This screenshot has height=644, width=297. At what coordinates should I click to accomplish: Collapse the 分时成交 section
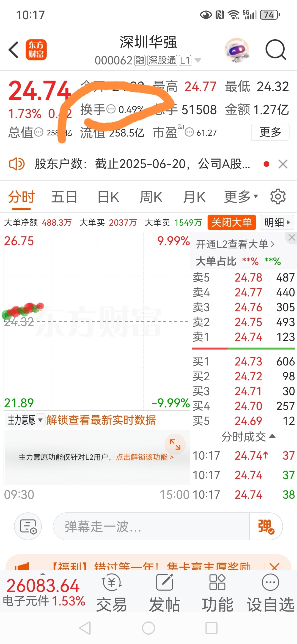(x=248, y=437)
